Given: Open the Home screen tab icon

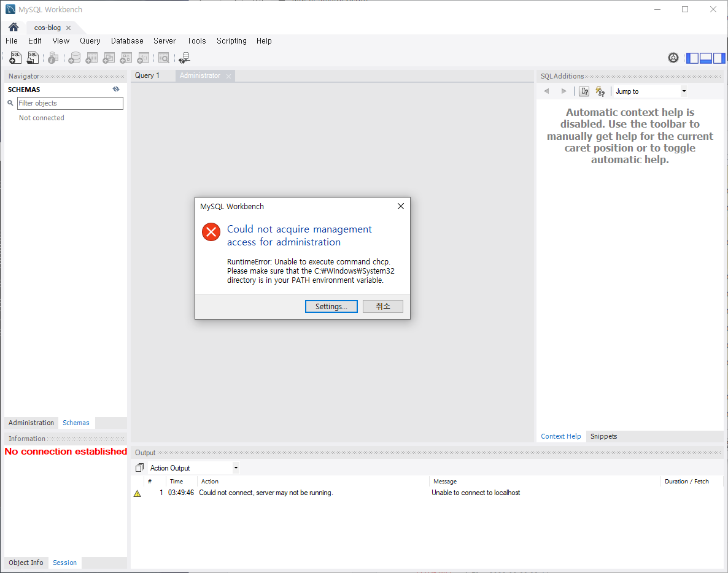Looking at the screenshot, I should tap(14, 28).
